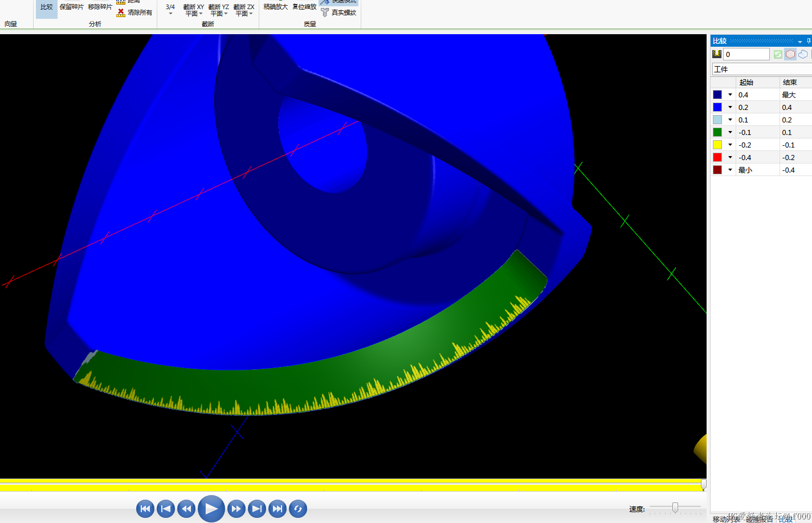
Task: Click the fast-forward playback button
Action: tap(236, 509)
